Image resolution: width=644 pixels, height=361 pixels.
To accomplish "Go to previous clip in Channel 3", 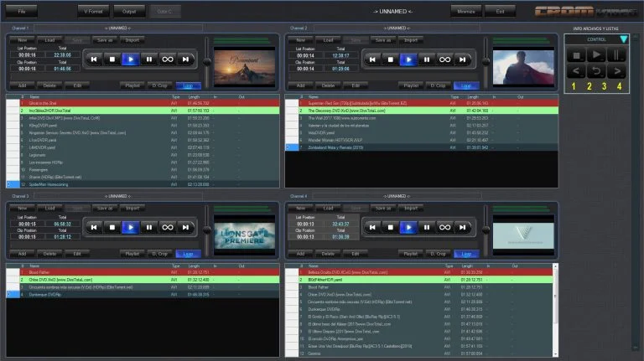I will click(x=94, y=227).
